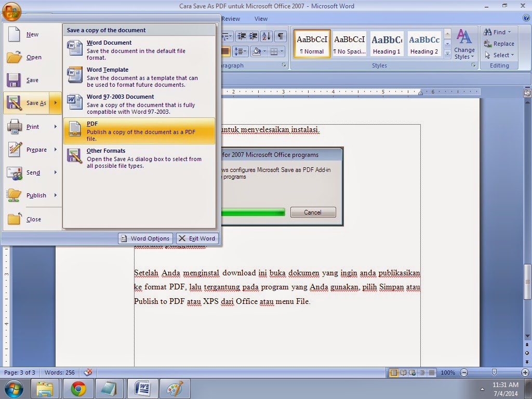The image size is (532, 399).
Task: Expand the Save As submenu arrow
Action: point(55,103)
